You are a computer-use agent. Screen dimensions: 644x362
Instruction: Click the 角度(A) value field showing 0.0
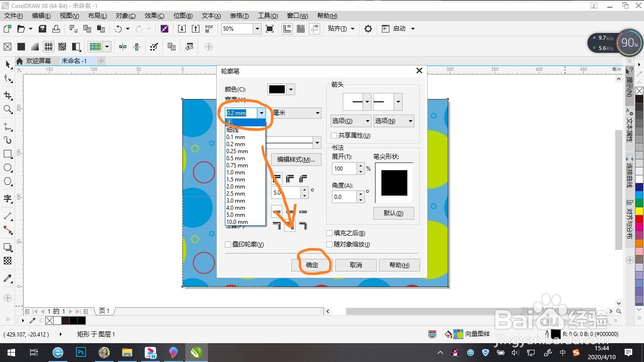tap(344, 197)
